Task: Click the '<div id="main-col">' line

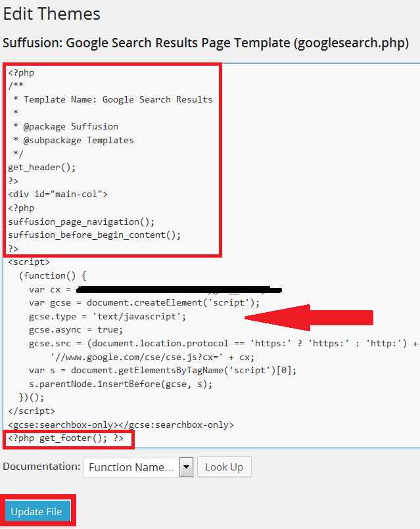Action: 58,195
